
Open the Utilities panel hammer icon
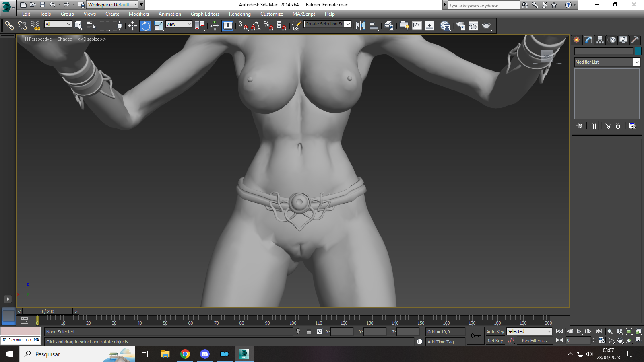tap(635, 39)
